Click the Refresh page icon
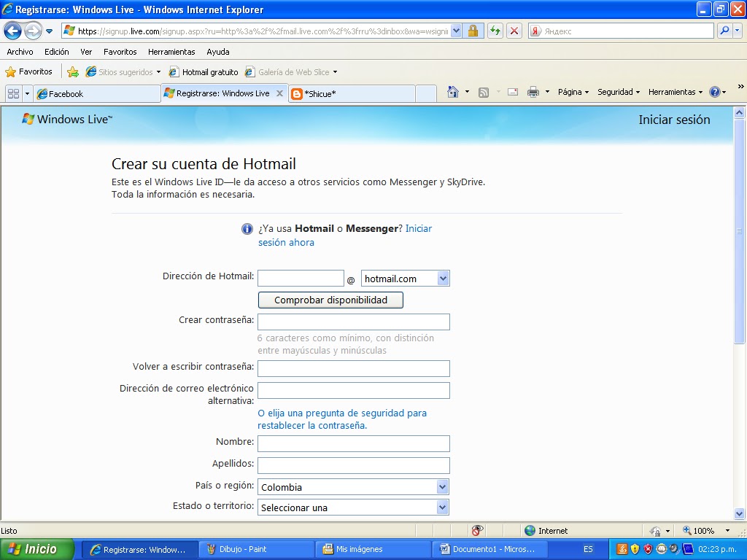 click(495, 31)
